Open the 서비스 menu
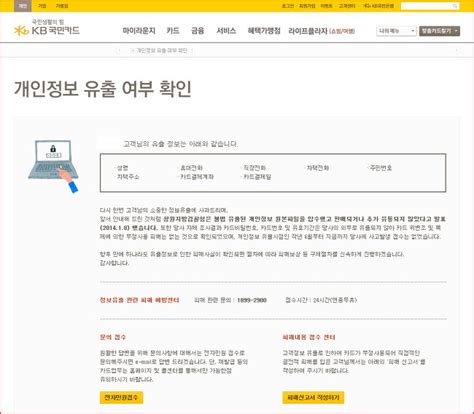 pyautogui.click(x=226, y=31)
